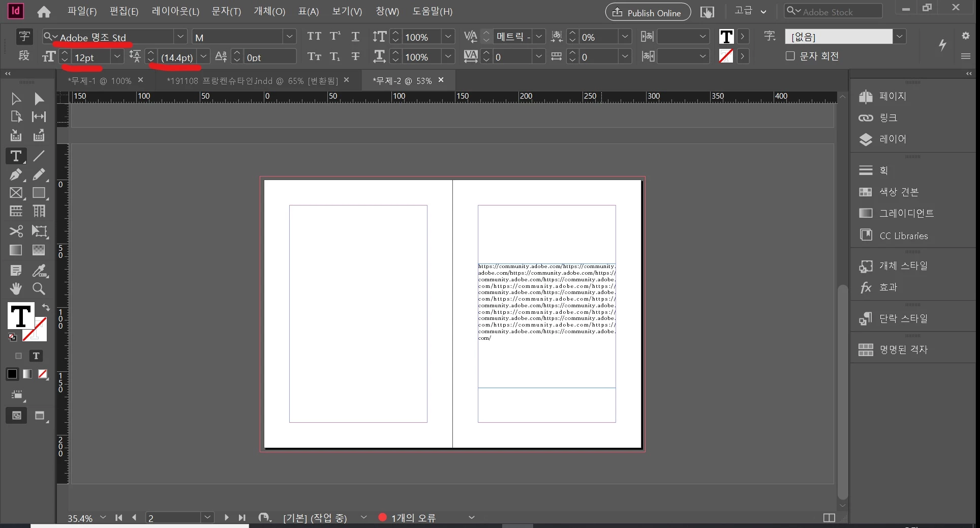Click the Publish Online button
Viewport: 980px width, 528px height.
(x=648, y=12)
